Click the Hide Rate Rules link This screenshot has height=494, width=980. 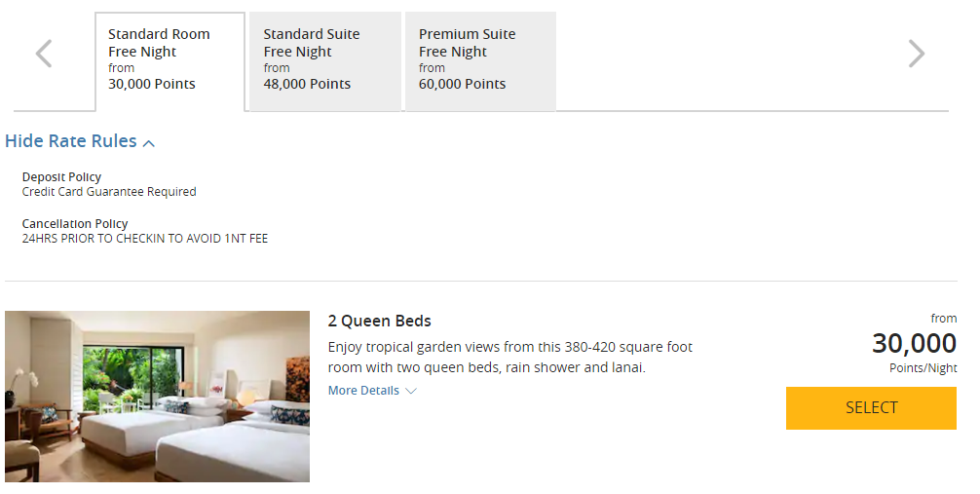coord(70,141)
